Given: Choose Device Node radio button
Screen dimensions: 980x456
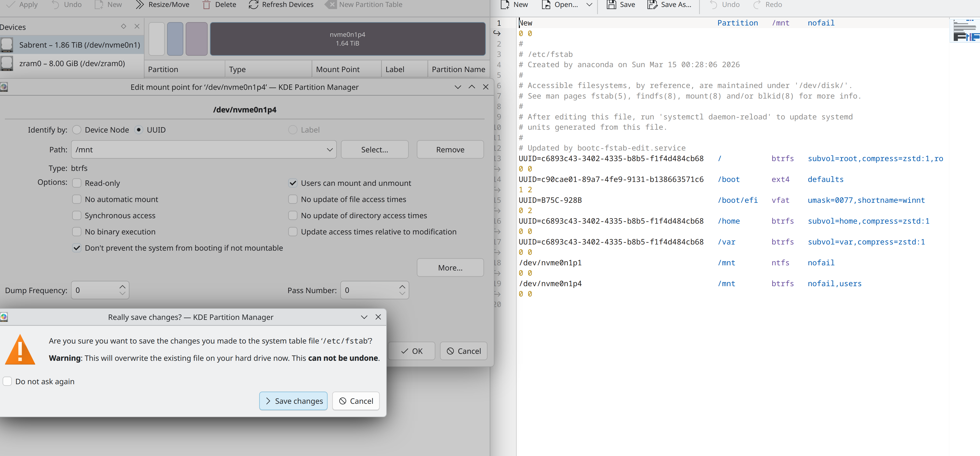Looking at the screenshot, I should point(77,130).
